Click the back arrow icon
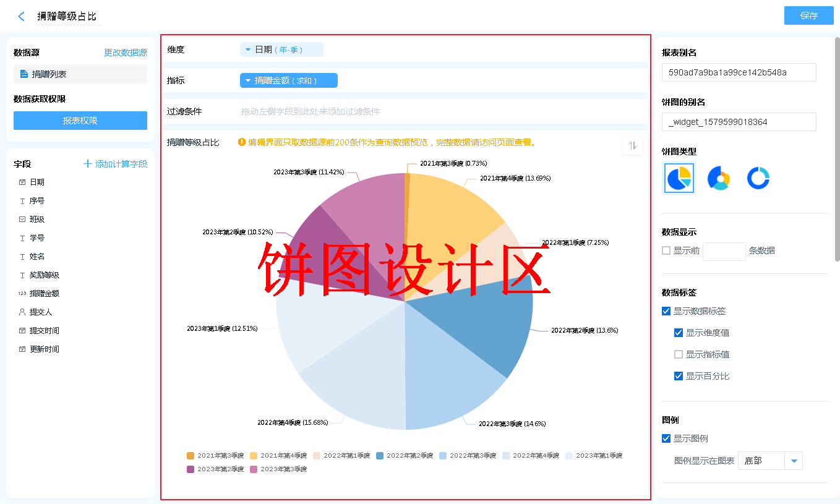This screenshot has height=504, width=840. click(21, 17)
